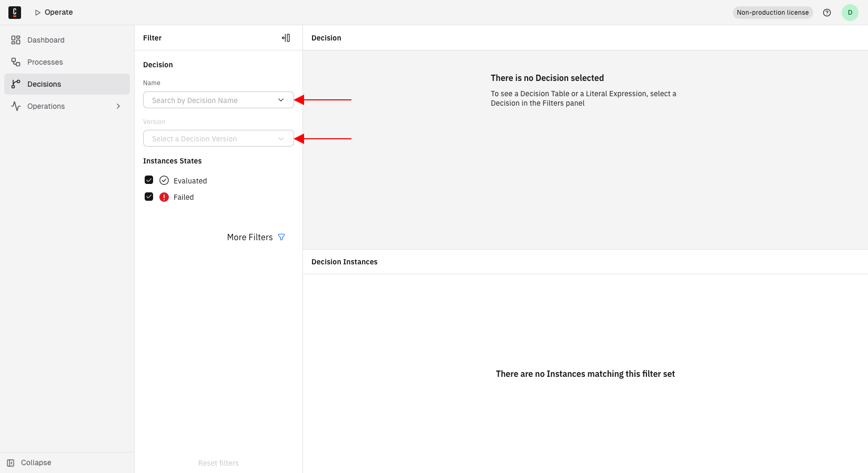Screen dimensions: 868x473
Task: Click Reset filters
Action: click(218, 463)
